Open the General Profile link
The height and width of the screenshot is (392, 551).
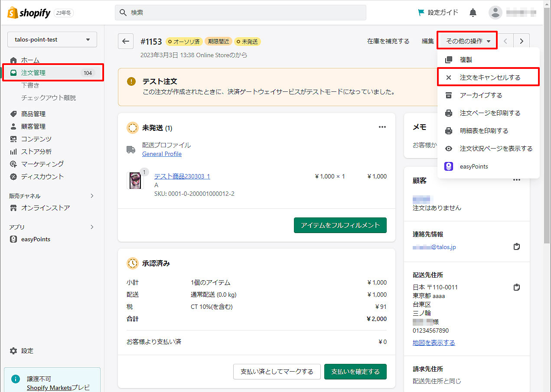click(162, 154)
